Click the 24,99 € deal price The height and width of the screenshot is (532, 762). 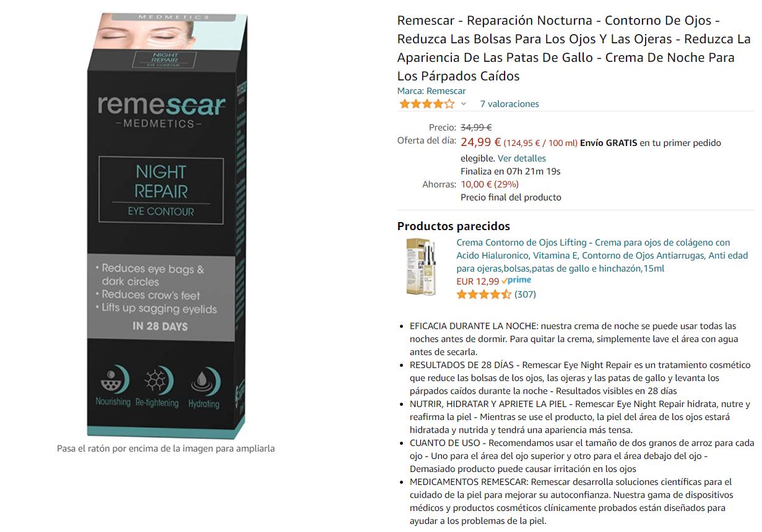(481, 142)
